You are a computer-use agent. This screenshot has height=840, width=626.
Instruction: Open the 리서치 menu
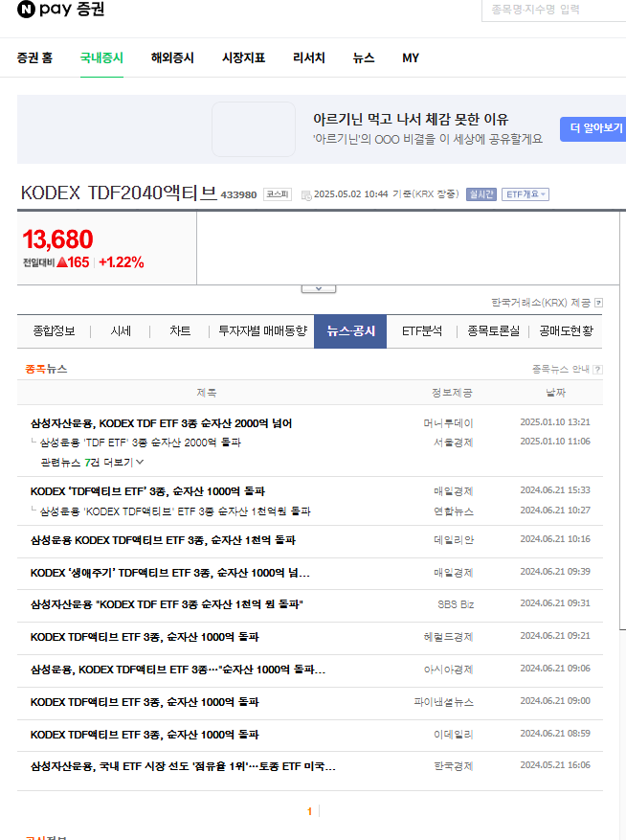point(309,57)
